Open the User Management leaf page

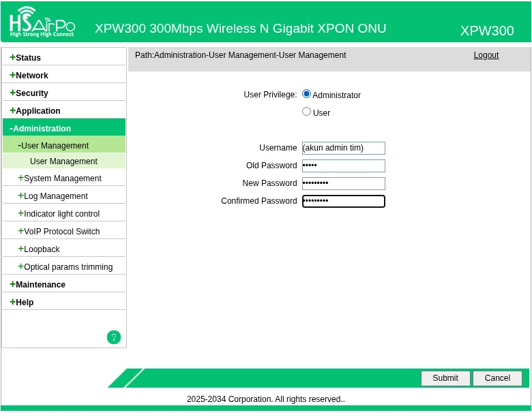pyautogui.click(x=64, y=161)
